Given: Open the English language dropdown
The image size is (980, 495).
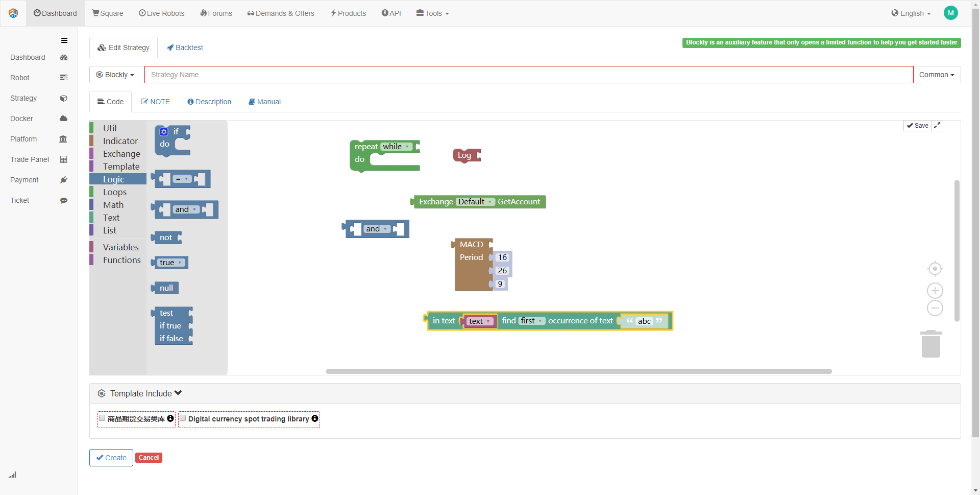Looking at the screenshot, I should (911, 13).
